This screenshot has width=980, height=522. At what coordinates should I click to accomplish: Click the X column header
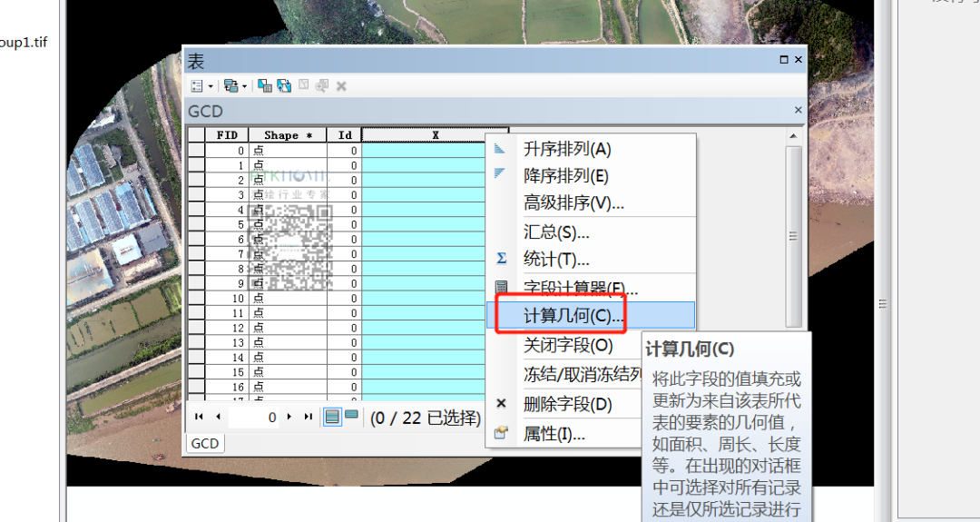(435, 135)
